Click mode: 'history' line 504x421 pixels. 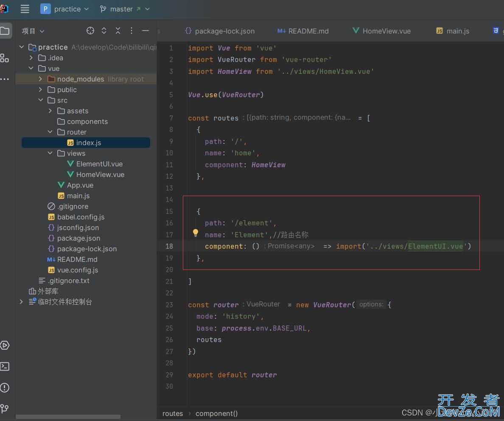tap(230, 317)
